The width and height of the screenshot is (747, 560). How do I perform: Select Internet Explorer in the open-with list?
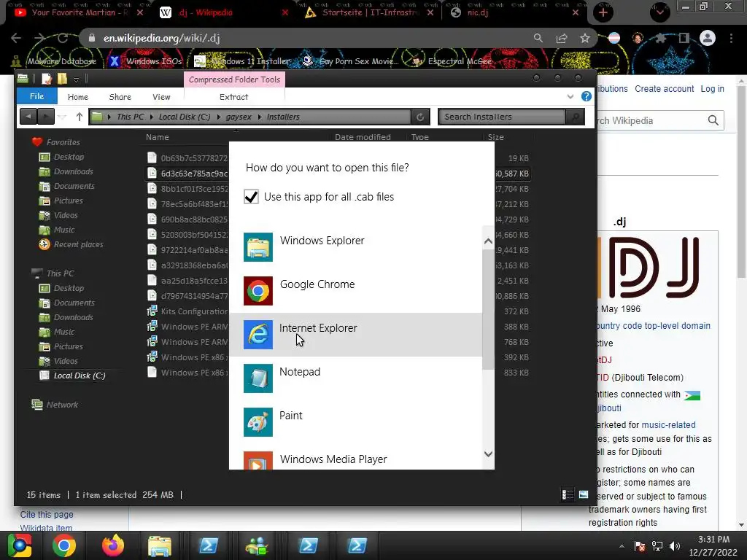(355, 334)
